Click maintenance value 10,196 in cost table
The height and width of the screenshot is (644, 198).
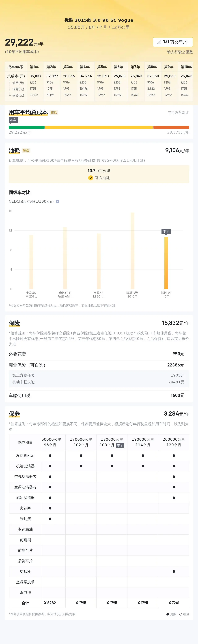coord(84,89)
